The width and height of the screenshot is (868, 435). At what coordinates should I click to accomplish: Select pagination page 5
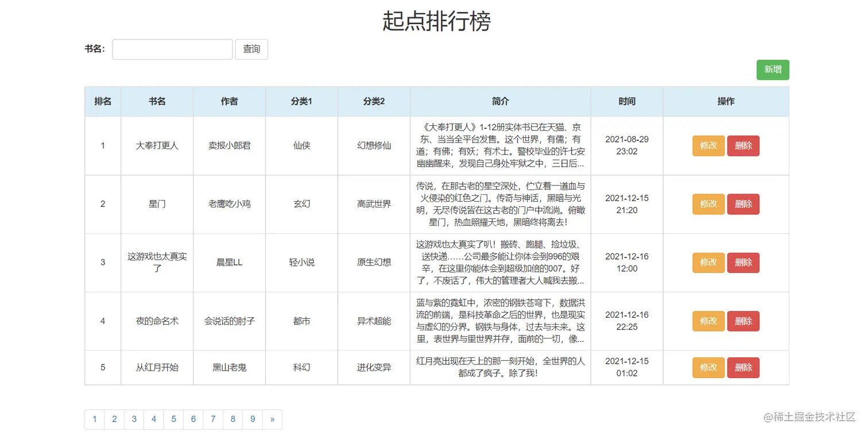point(173,419)
